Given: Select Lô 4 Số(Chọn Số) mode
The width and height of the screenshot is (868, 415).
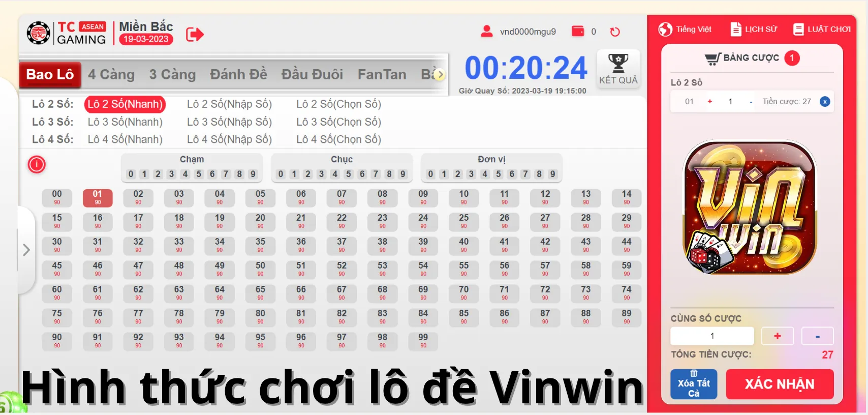Looking at the screenshot, I should click(x=338, y=139).
